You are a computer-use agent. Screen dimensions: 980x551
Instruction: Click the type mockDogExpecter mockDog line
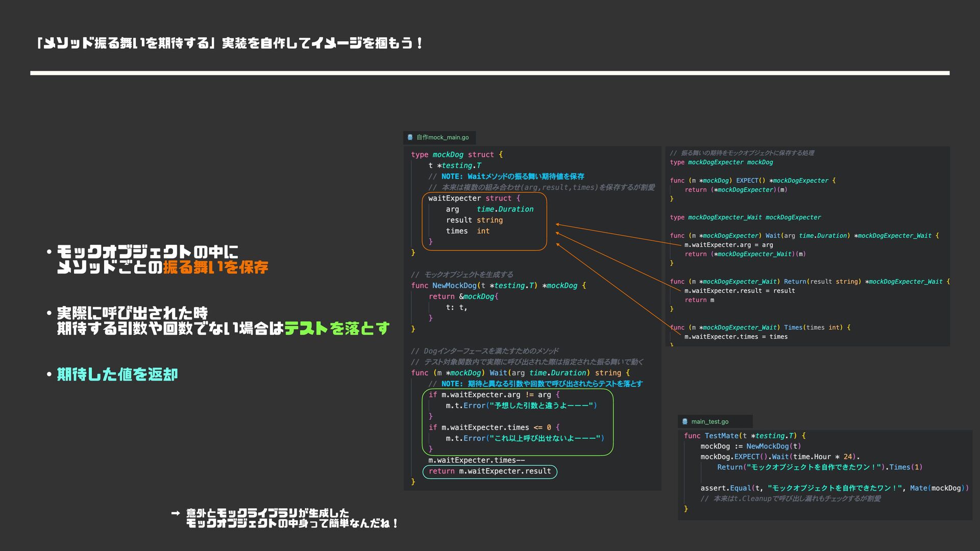[721, 162]
